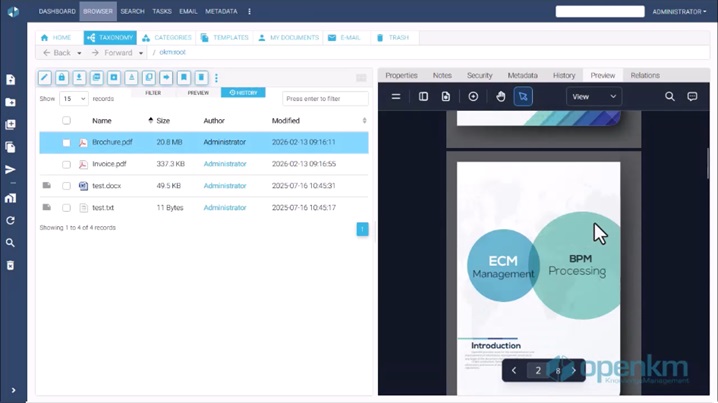718x403 pixels.
Task: Select the arrow selection tool in preview
Action: coord(523,97)
